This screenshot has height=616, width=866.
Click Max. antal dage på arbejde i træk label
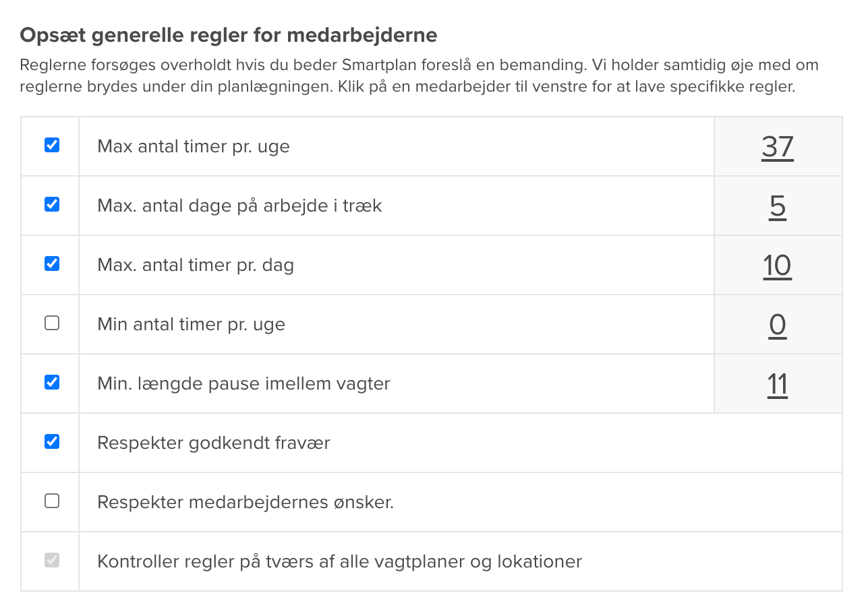pos(239,206)
